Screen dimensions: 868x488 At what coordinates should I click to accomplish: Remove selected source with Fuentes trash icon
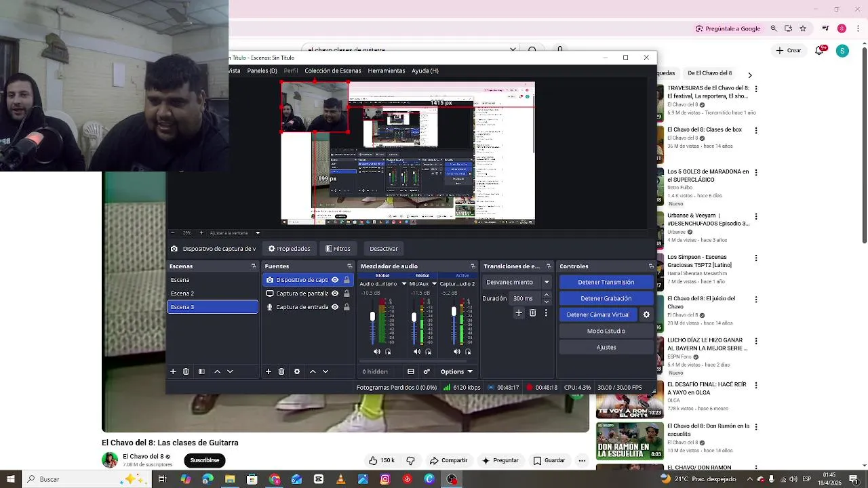tap(281, 371)
